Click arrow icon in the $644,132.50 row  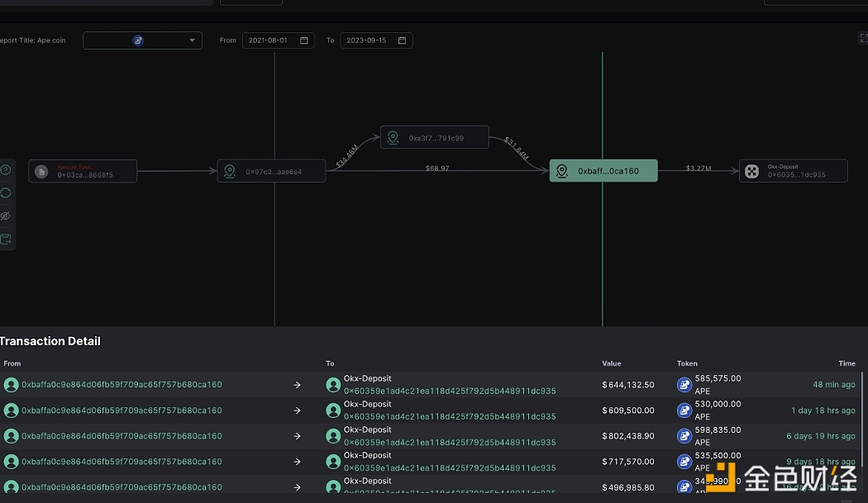(x=298, y=385)
